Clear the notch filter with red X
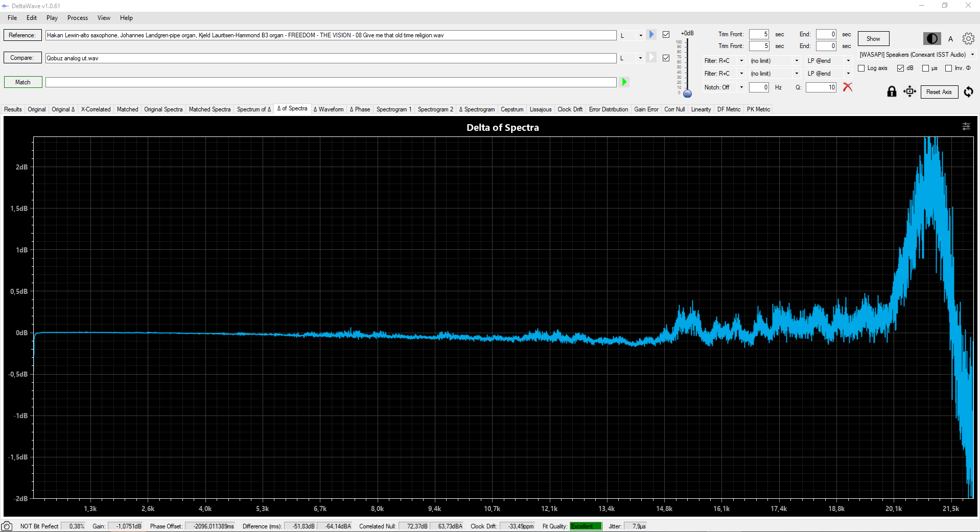 (848, 87)
